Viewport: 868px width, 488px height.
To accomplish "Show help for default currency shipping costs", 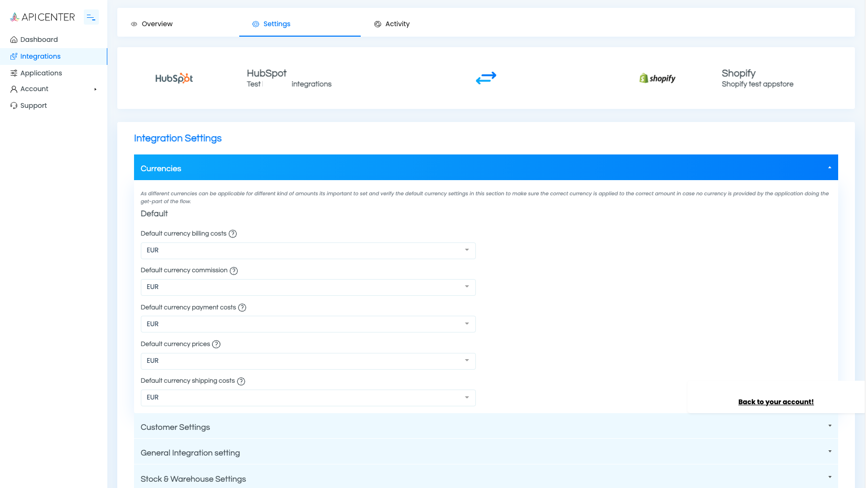I will (241, 381).
